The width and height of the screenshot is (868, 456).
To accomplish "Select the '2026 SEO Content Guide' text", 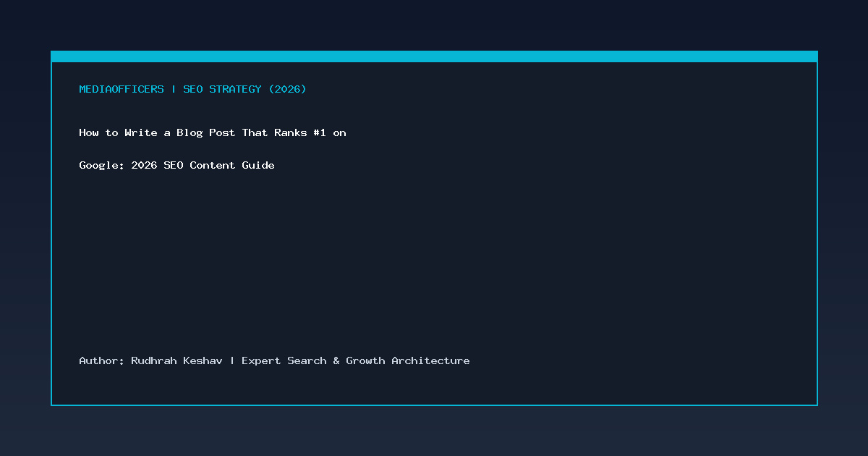I will 203,165.
